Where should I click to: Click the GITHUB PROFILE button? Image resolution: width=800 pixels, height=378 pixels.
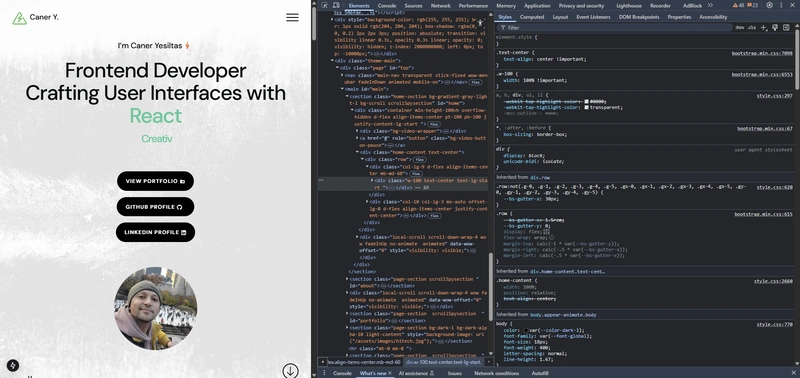coord(155,207)
